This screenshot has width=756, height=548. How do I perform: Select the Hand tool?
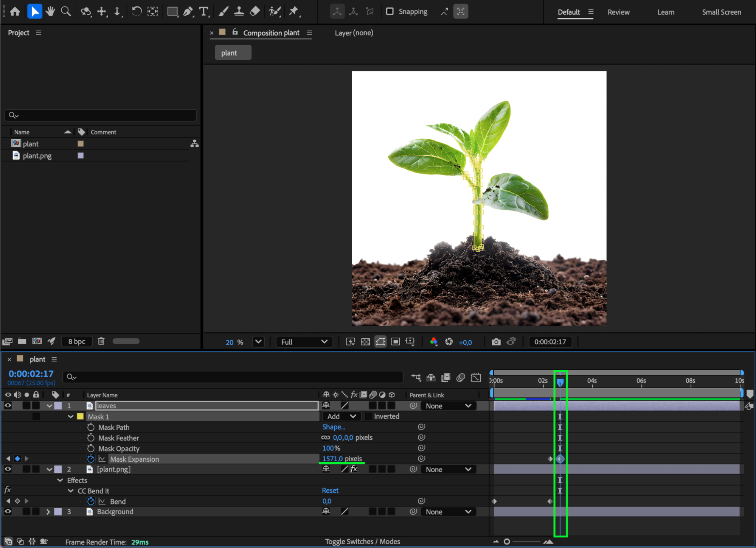click(50, 11)
